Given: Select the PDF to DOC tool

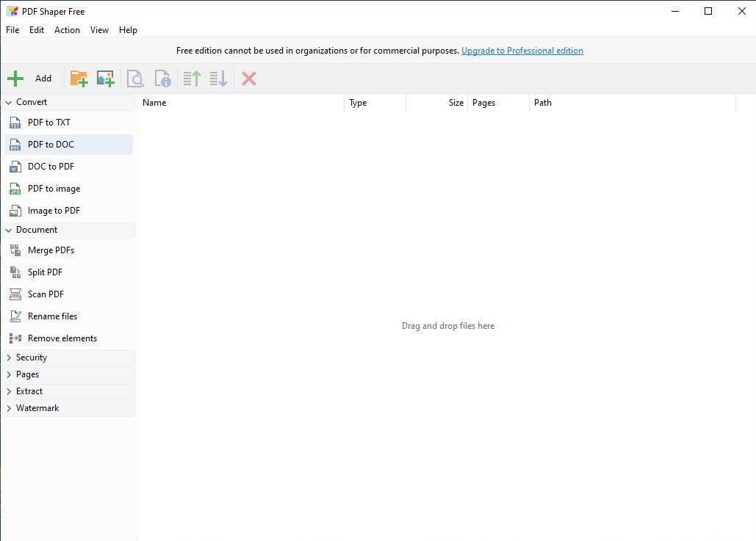Looking at the screenshot, I should tap(68, 145).
